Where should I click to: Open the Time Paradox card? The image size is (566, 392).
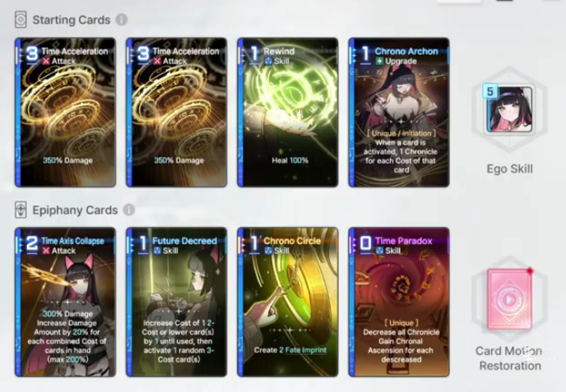tap(399, 302)
